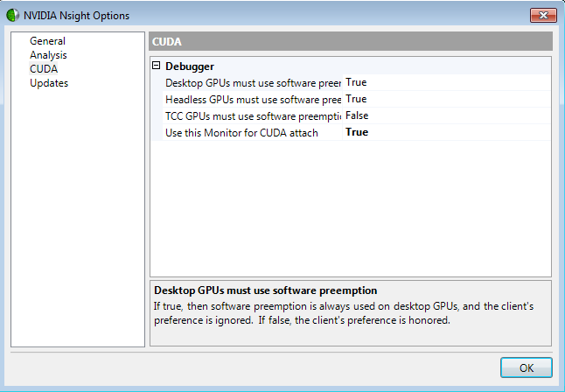
Task: Select Updates in the options list
Action: pos(49,83)
